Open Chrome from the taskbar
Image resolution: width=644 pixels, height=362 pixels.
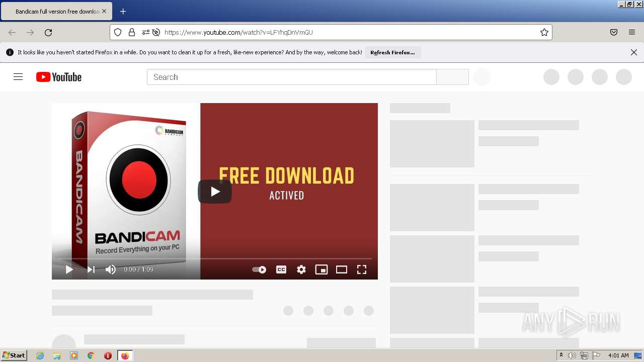coord(91,355)
